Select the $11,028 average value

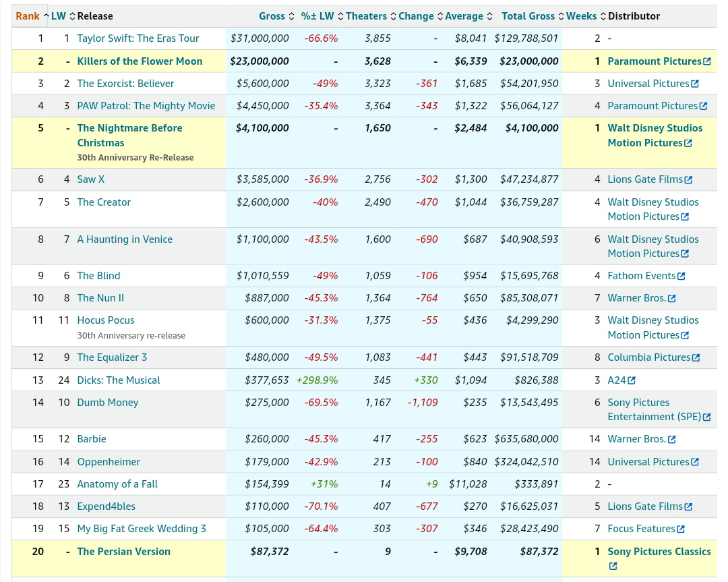pyautogui.click(x=468, y=484)
